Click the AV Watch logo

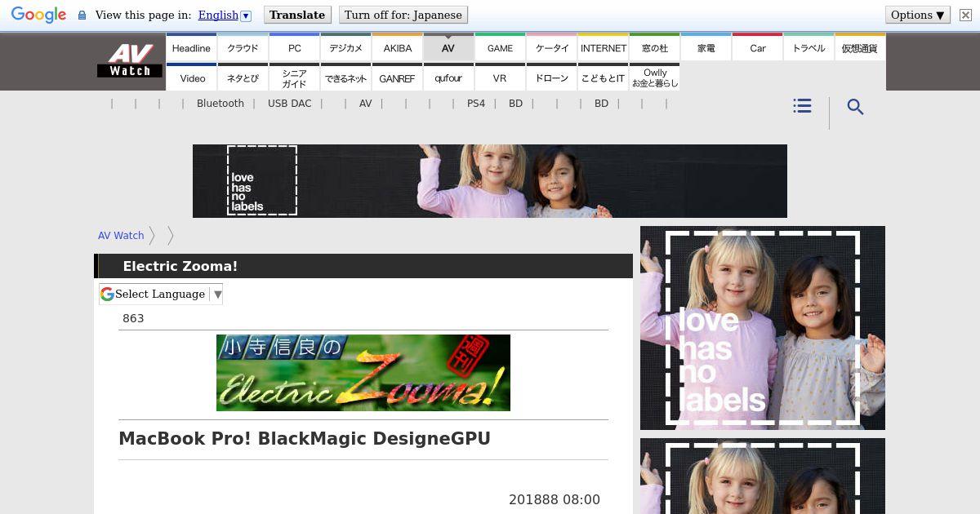(131, 60)
